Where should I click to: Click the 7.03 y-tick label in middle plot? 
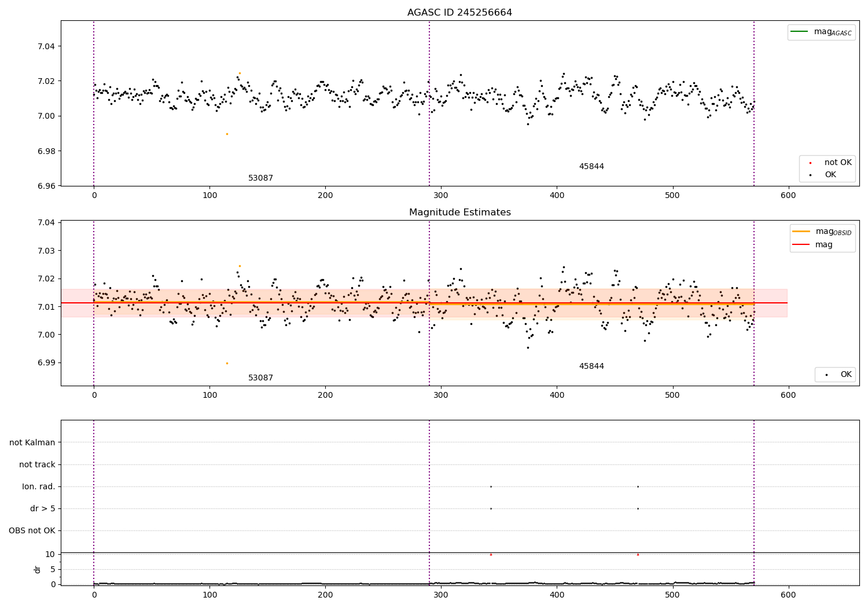[x=46, y=251]
